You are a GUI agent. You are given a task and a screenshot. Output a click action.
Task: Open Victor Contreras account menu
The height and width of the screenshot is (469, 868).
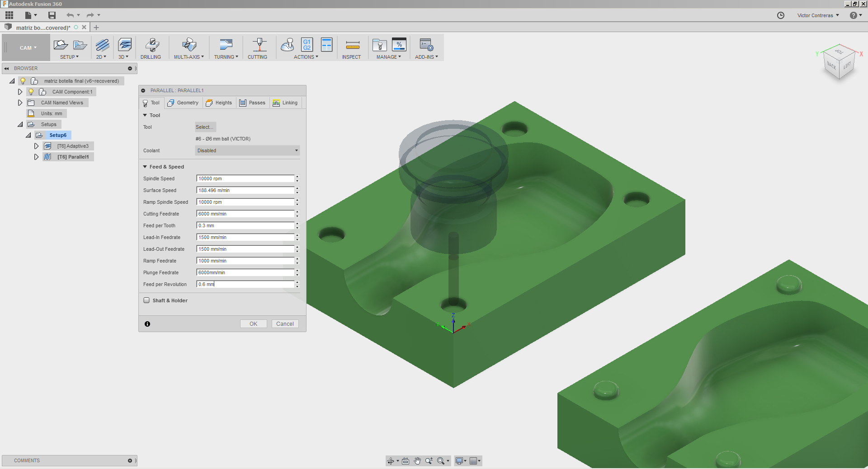click(x=818, y=15)
